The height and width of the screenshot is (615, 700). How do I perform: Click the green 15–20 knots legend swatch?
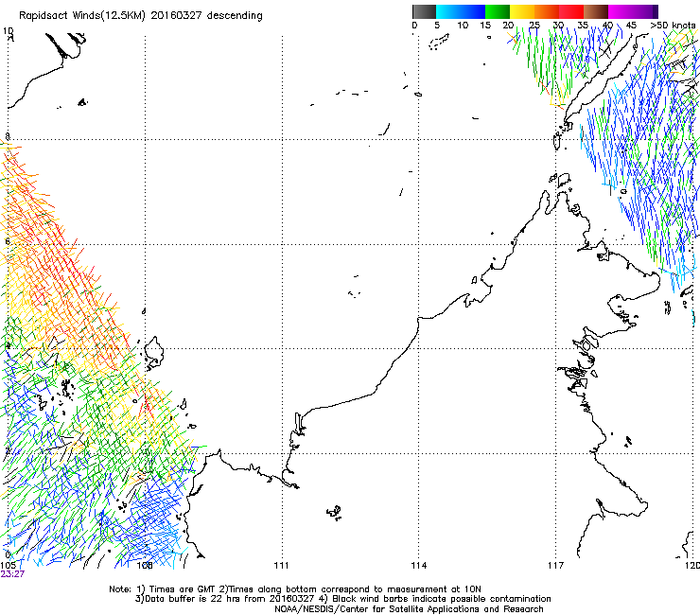coord(498,11)
